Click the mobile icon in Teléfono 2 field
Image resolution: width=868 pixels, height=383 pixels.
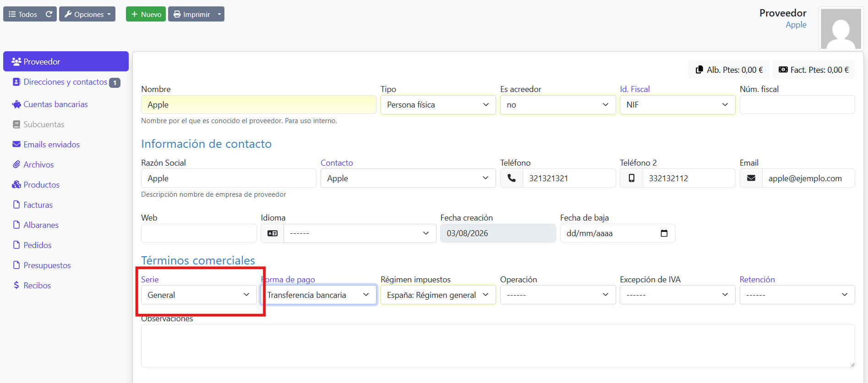coord(632,178)
